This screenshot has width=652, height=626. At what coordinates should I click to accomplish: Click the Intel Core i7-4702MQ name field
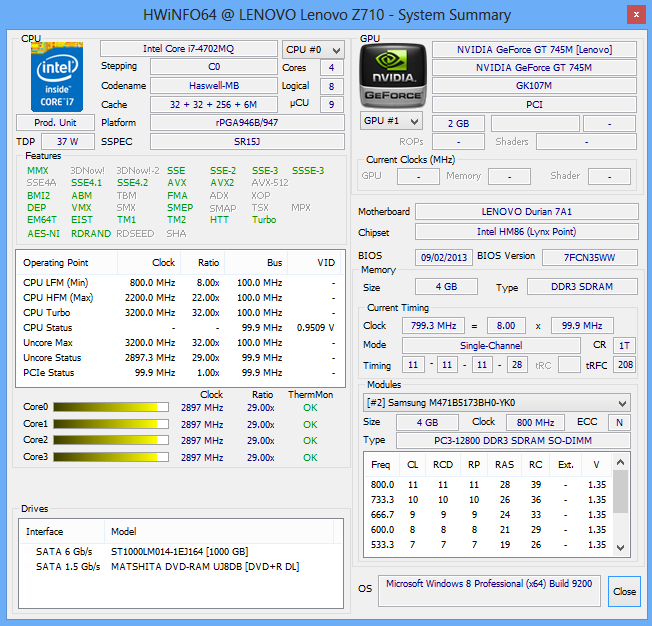point(189,49)
